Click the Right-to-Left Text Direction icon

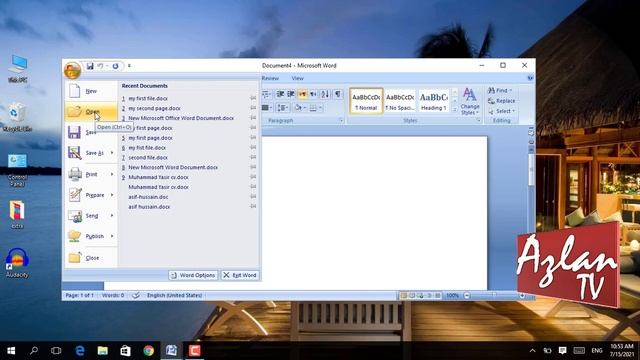tap(313, 94)
